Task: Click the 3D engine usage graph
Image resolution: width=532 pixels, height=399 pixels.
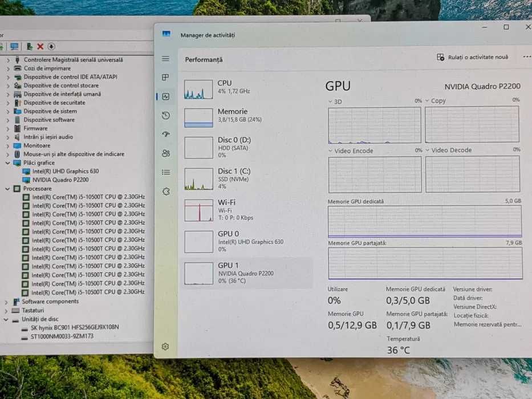Action: tap(375, 125)
